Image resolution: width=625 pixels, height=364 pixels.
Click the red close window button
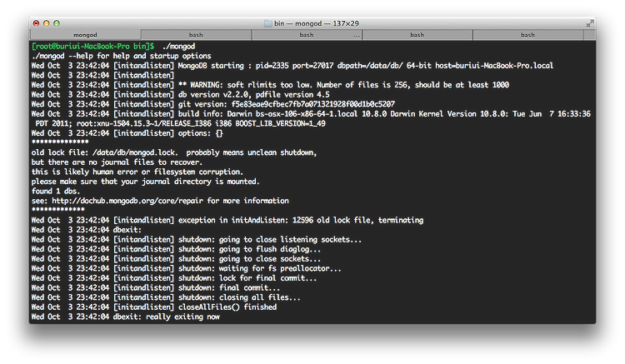[x=37, y=23]
